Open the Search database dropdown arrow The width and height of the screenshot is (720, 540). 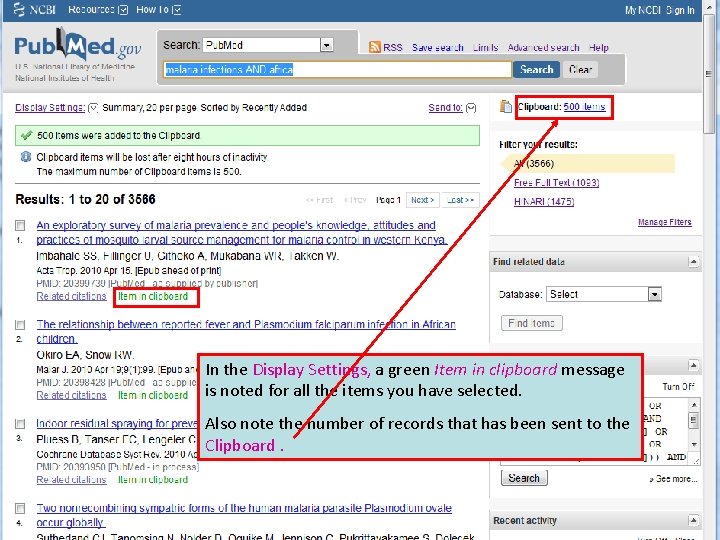(326, 45)
